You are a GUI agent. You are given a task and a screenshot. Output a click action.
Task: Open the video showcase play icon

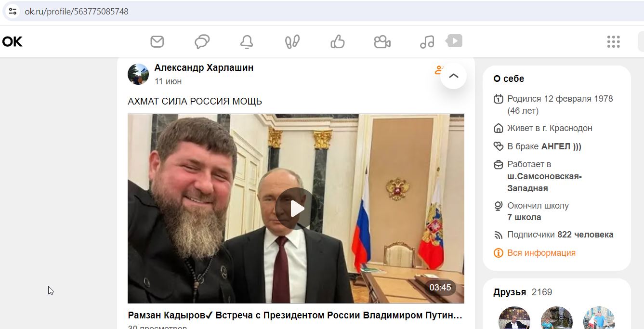tap(454, 40)
